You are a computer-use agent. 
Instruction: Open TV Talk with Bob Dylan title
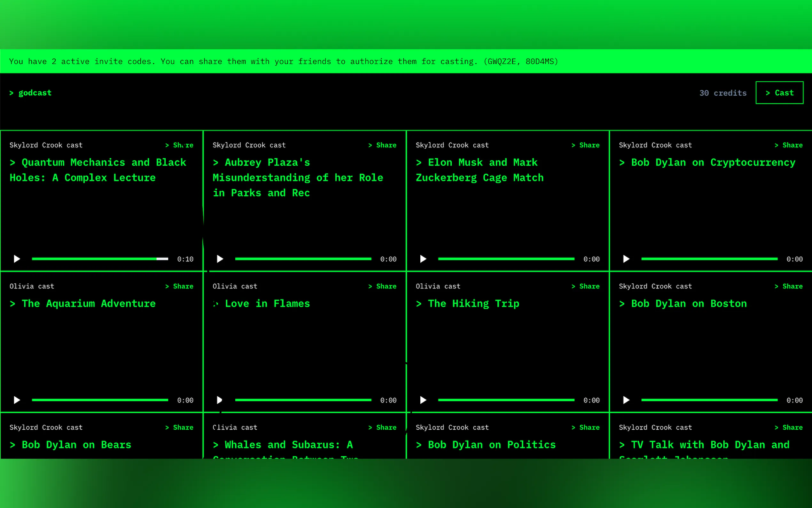[704, 445]
